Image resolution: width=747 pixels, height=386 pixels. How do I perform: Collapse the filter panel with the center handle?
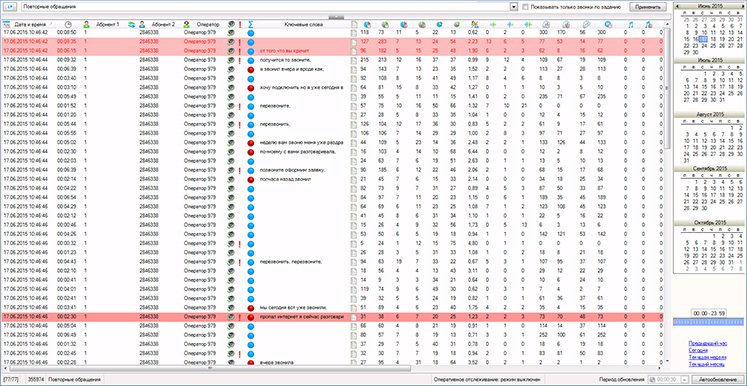click(336, 17)
